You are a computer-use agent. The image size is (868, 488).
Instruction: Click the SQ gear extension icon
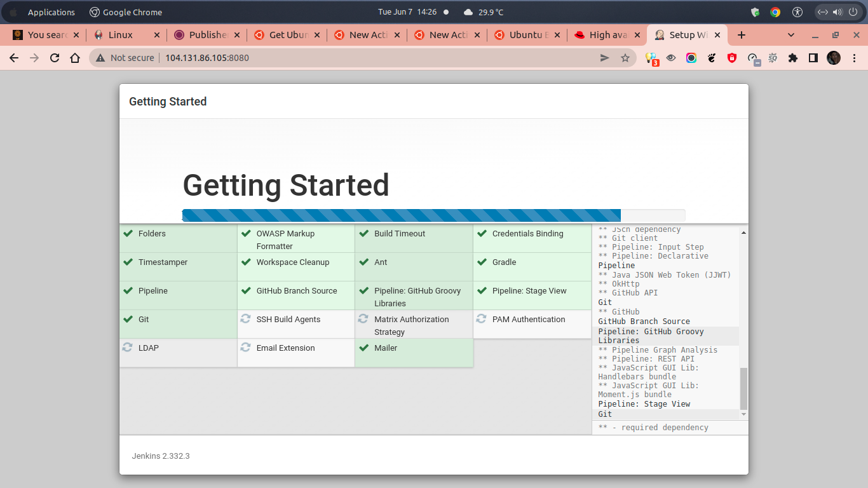[x=773, y=58]
